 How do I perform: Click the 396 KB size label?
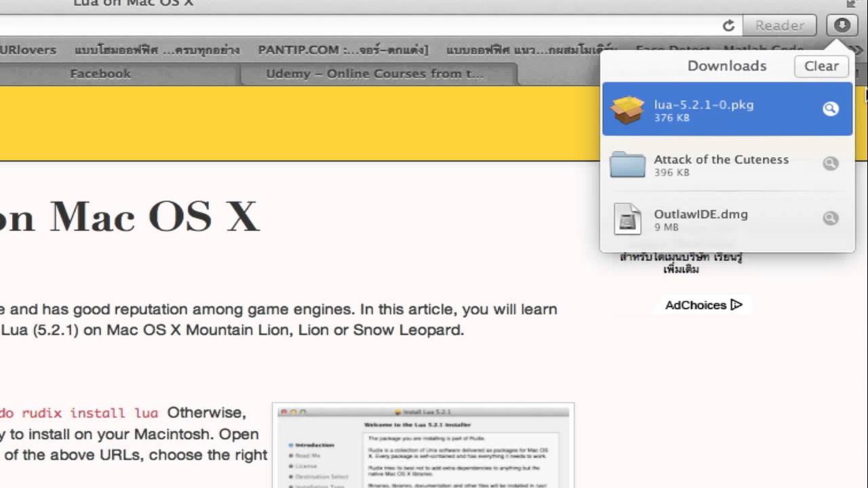[x=671, y=173]
